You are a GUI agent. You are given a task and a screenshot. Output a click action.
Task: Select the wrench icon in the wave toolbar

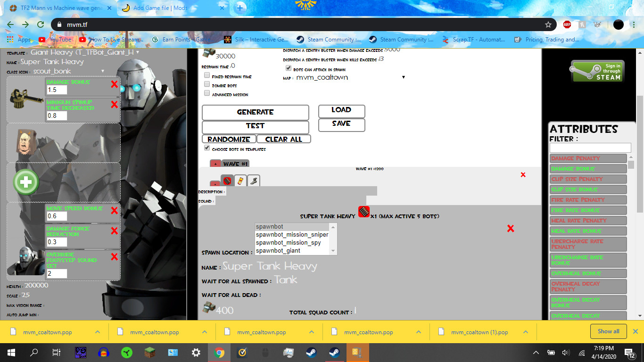[x=254, y=181]
